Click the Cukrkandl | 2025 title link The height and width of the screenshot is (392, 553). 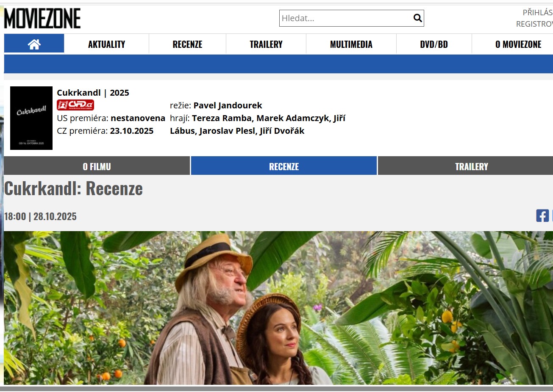pyautogui.click(x=93, y=93)
